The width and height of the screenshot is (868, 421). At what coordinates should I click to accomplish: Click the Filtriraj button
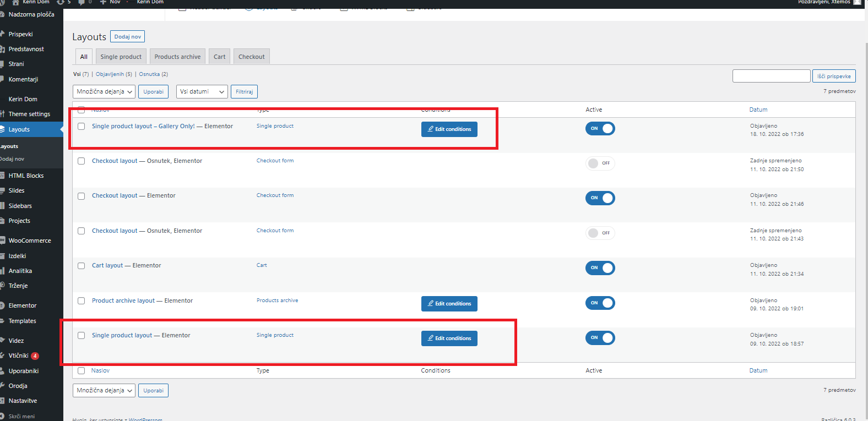245,91
